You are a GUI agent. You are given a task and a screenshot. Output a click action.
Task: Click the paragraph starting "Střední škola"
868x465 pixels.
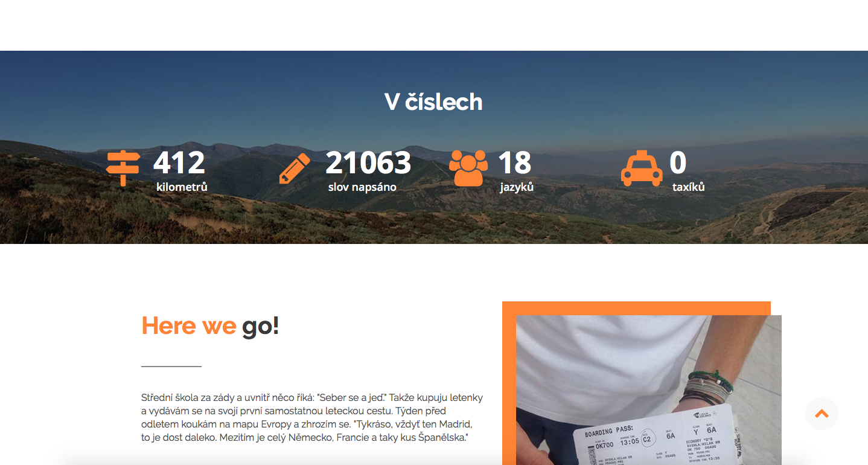(x=312, y=417)
